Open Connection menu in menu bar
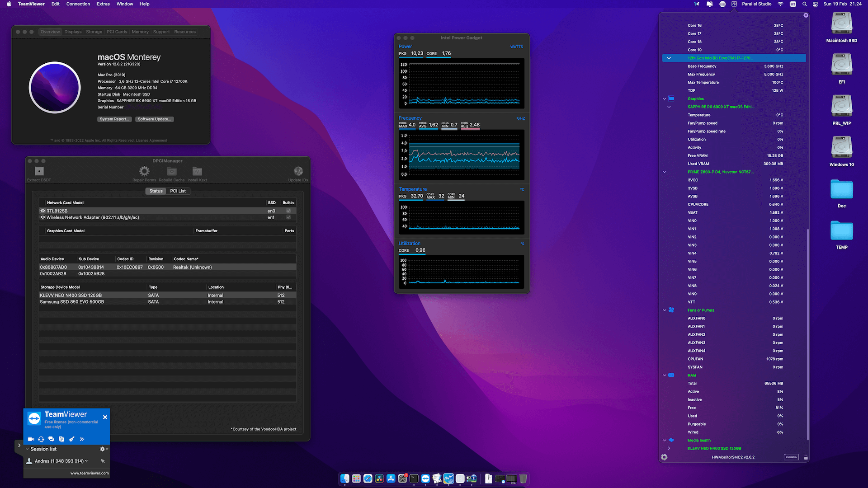The width and height of the screenshot is (868, 488). pos(78,4)
